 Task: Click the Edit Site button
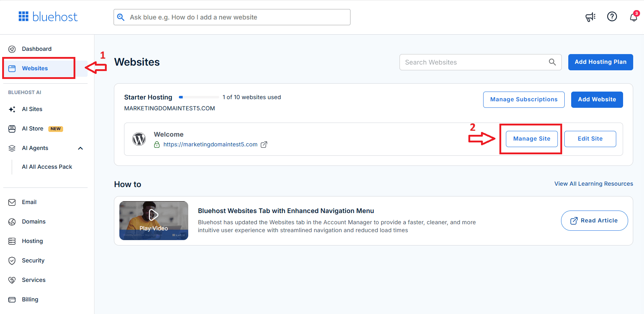click(x=590, y=139)
